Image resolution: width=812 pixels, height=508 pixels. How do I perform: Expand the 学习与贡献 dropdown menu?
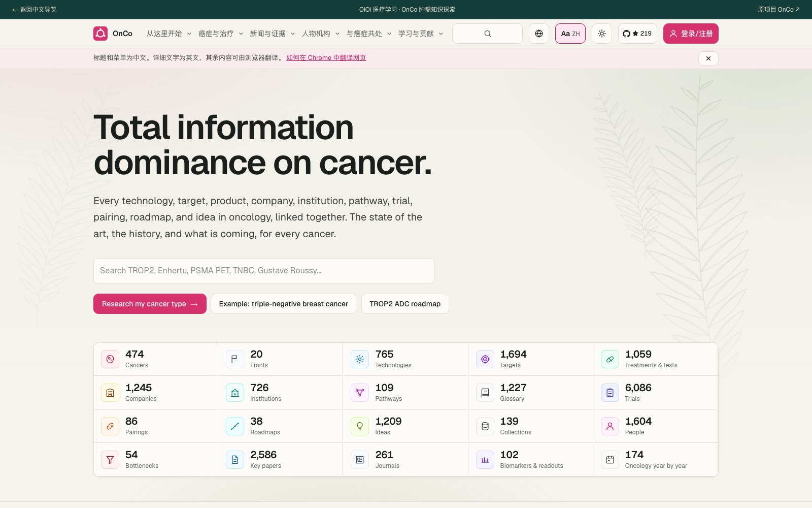421,34
